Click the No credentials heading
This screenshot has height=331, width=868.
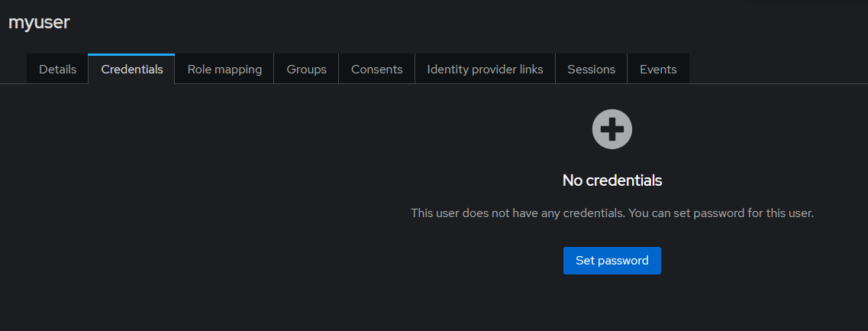[611, 180]
